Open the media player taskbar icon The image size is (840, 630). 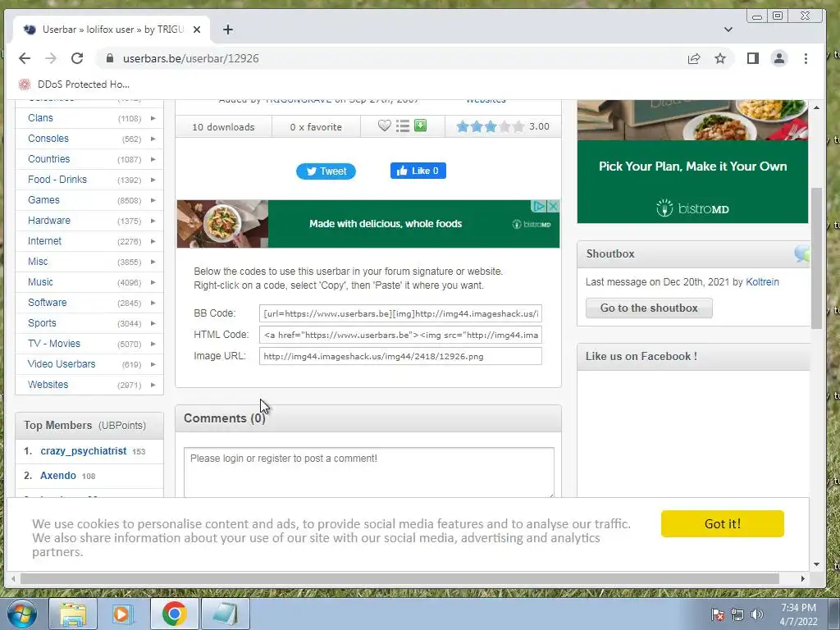(x=122, y=614)
